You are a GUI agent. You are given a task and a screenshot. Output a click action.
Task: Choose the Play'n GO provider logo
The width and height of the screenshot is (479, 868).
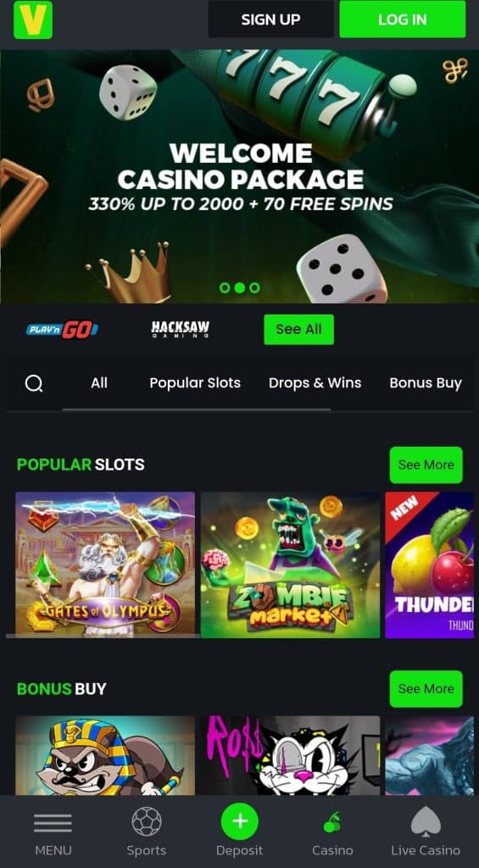63,330
